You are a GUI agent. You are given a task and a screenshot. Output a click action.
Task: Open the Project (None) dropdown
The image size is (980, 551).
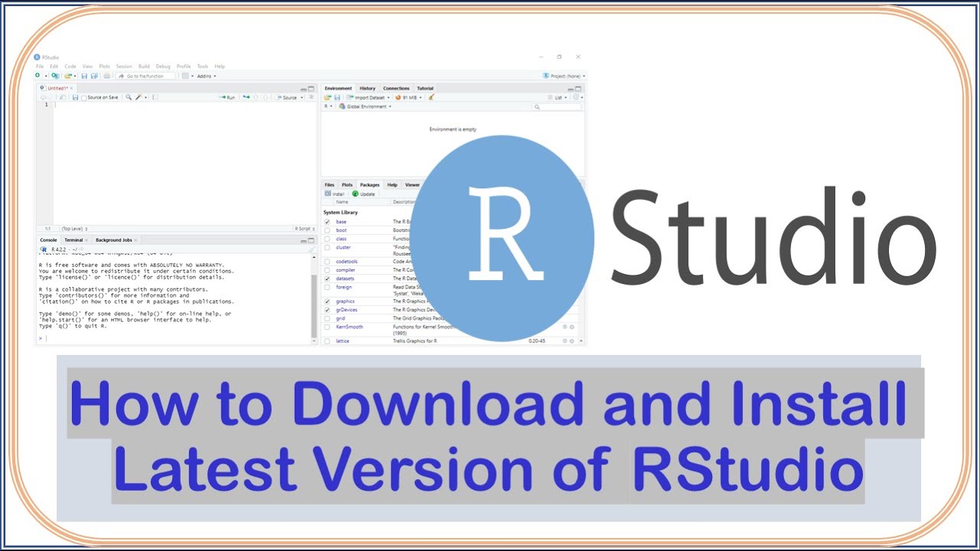[563, 76]
